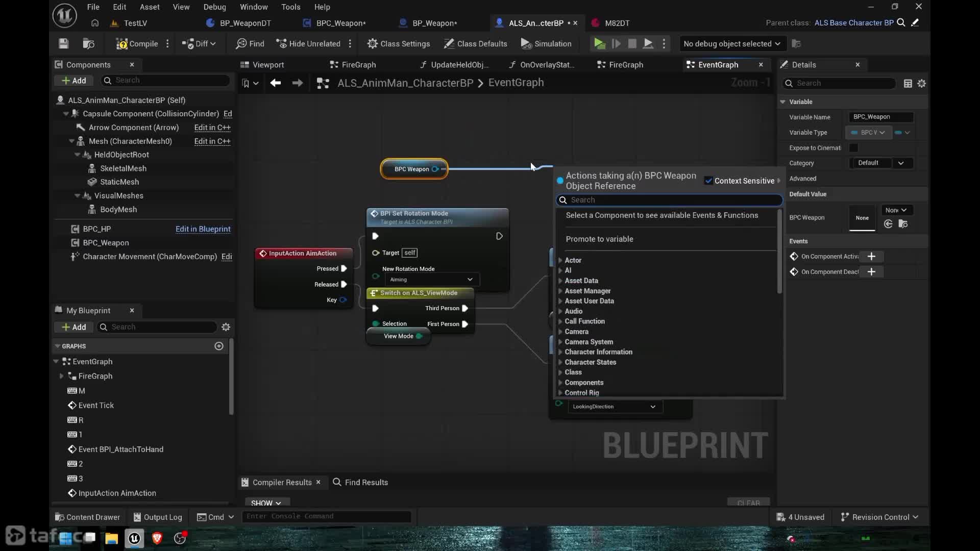This screenshot has width=980, height=551.
Task: Open the Debug menu
Action: pos(214,7)
